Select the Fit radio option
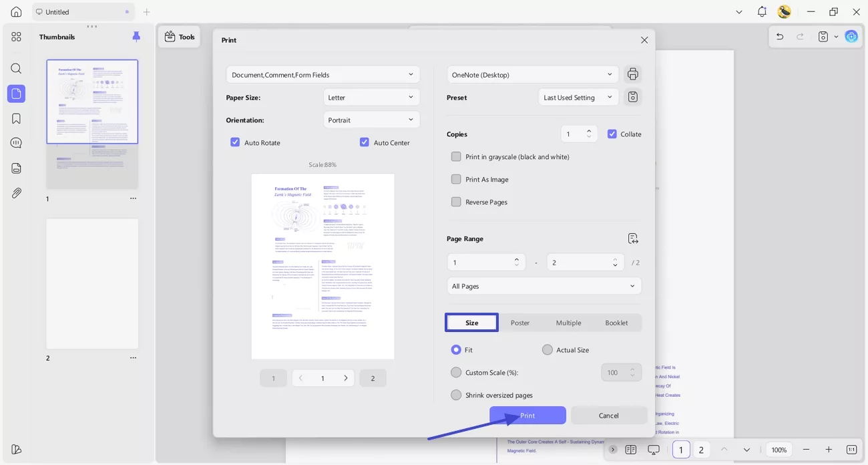868x465 pixels. (456, 349)
